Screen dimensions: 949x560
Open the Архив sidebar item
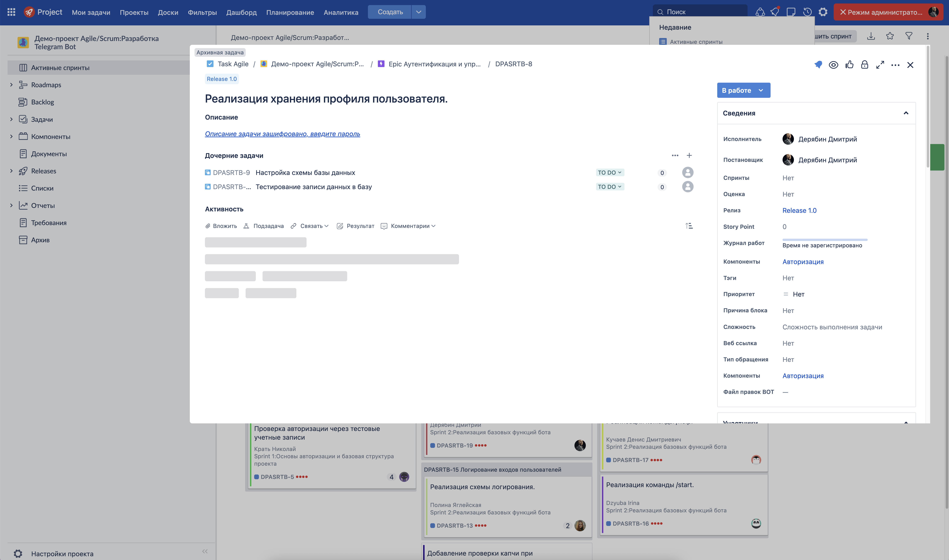click(x=40, y=240)
